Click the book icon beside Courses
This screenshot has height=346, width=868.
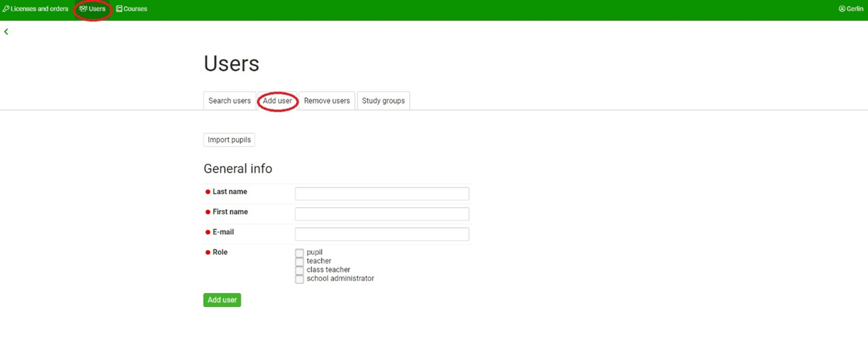(119, 9)
